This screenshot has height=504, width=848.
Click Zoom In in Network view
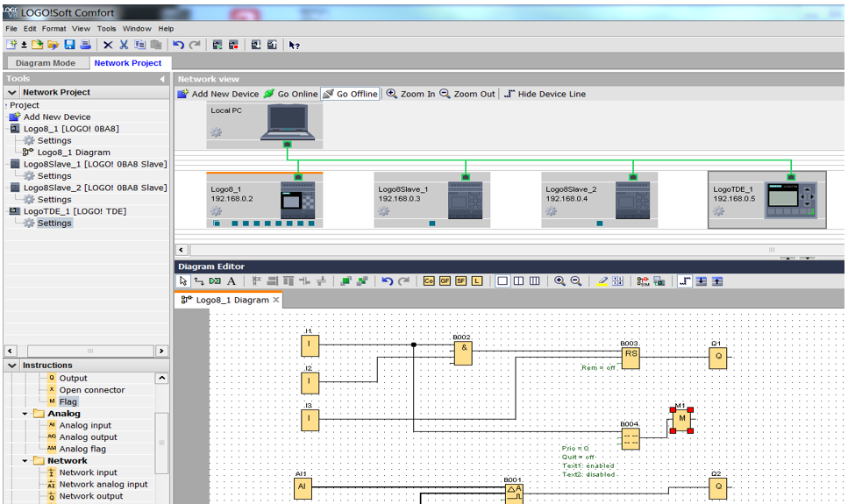coord(411,94)
